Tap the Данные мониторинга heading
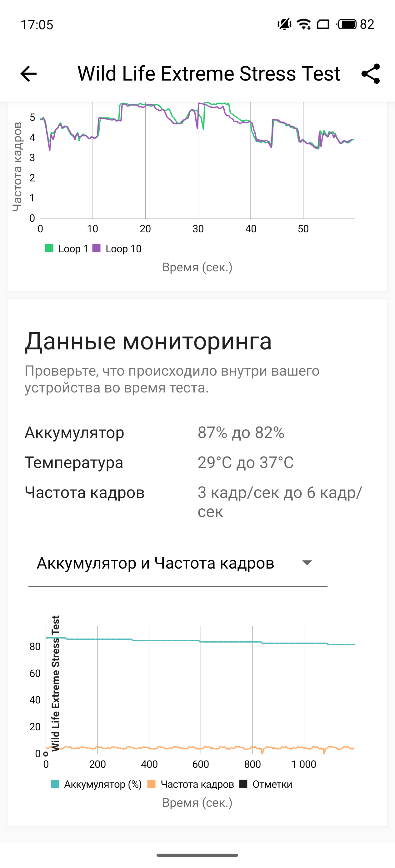The image size is (395, 868). tap(148, 341)
